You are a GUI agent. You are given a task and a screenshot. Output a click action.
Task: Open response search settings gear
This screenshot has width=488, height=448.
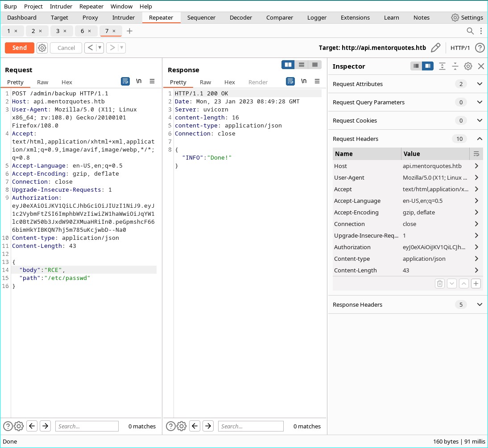tap(182, 426)
